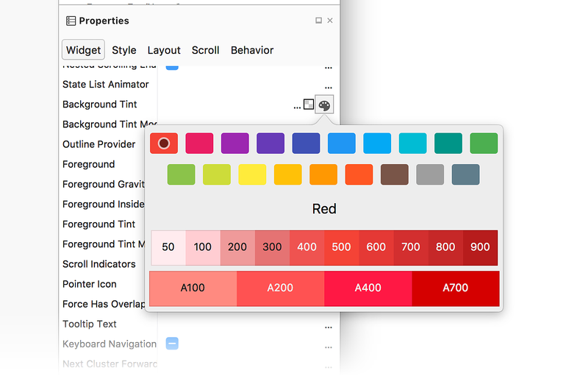This screenshot has width=588, height=376.
Task: Open the ellipsis menu for State List Animator
Action: pyautogui.click(x=329, y=86)
